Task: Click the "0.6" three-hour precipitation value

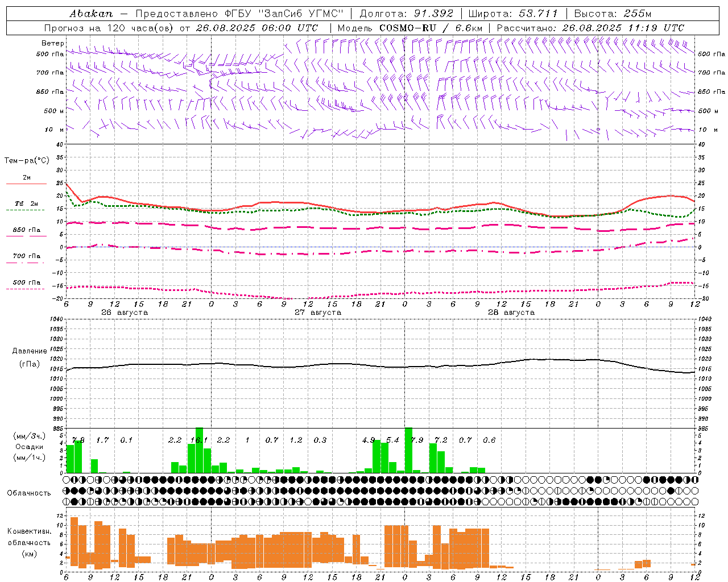Action: click(x=489, y=440)
